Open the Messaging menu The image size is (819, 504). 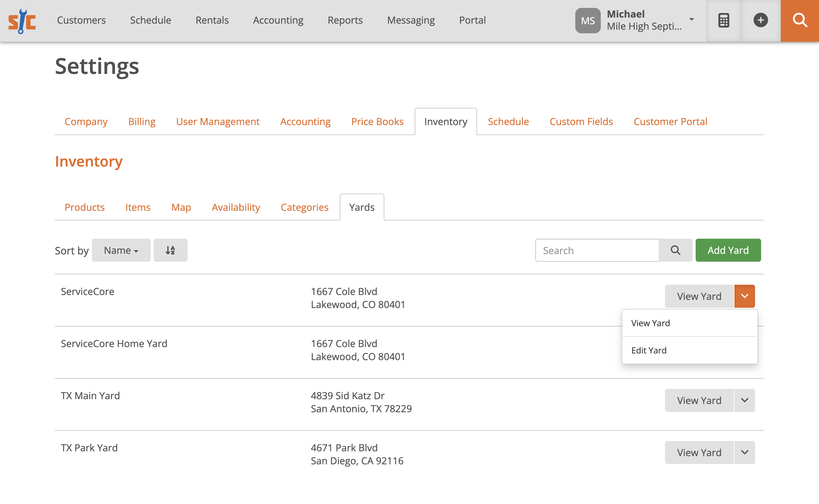pos(411,20)
